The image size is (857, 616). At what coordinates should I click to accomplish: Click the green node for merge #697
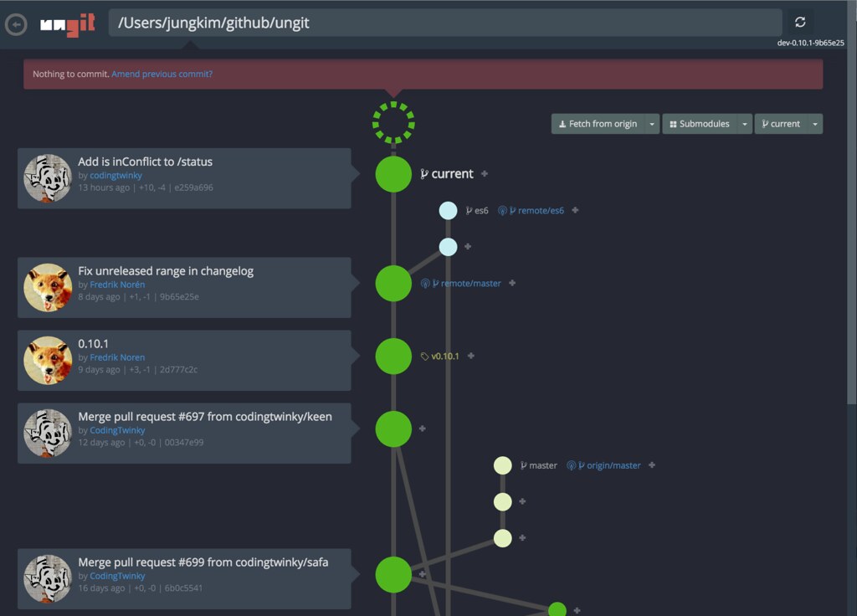point(393,429)
